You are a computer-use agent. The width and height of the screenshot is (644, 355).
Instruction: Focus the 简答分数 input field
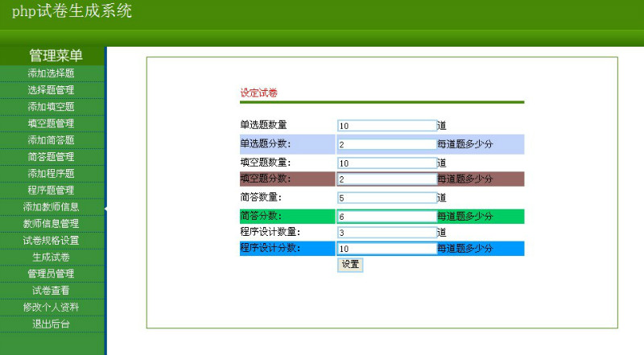point(387,217)
